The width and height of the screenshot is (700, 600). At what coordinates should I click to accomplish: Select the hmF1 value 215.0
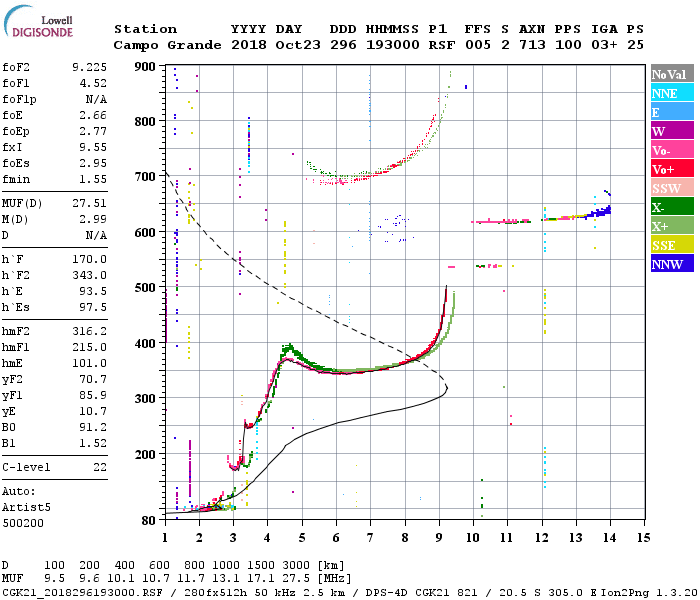click(x=89, y=347)
